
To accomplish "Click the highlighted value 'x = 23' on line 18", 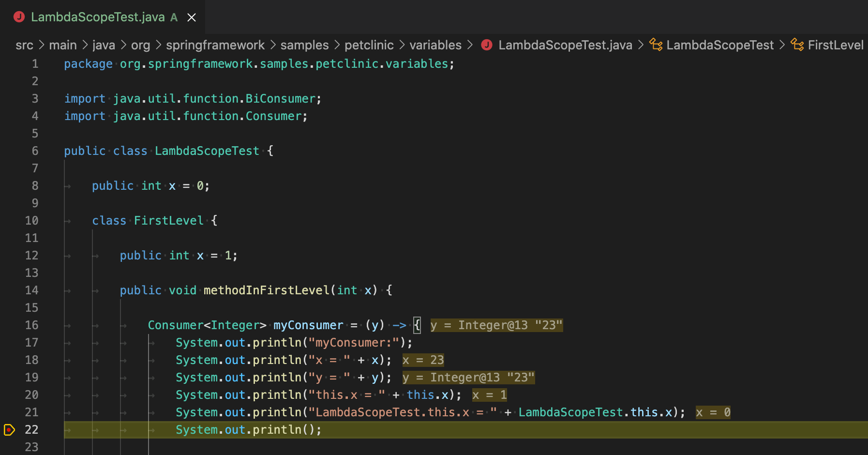I will 423,360.
